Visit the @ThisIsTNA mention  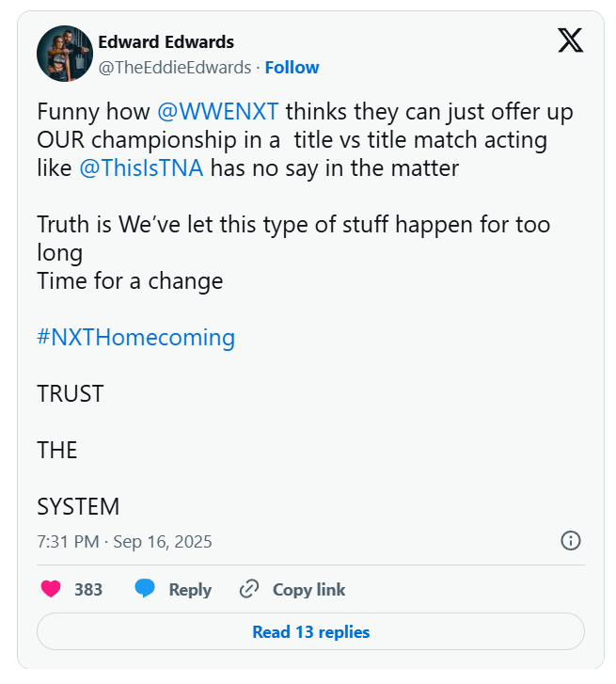(x=142, y=169)
